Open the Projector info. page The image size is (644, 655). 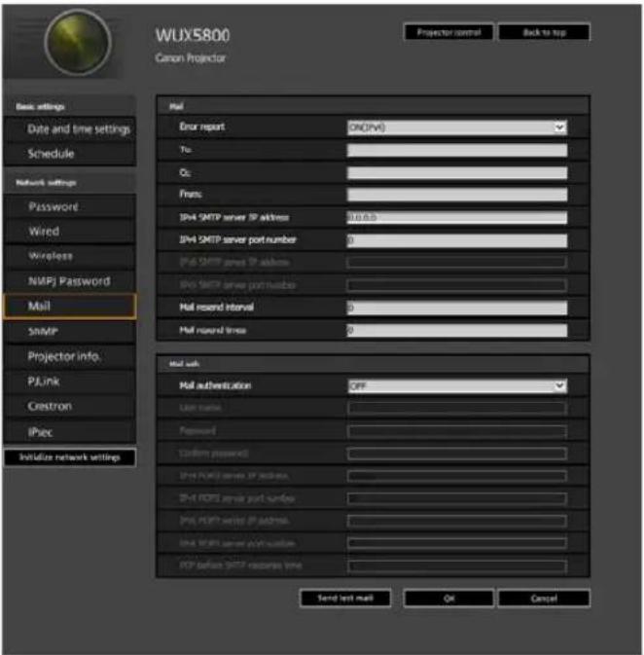click(x=69, y=356)
